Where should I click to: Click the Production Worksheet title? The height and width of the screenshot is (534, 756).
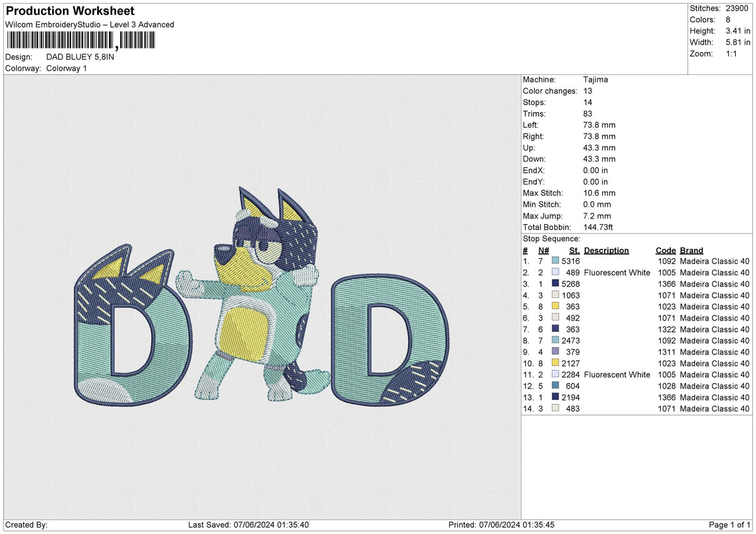point(70,11)
